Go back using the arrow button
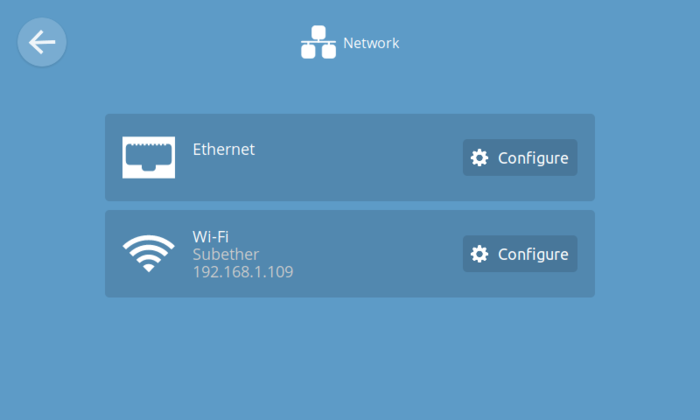This screenshot has height=420, width=700. point(41,43)
